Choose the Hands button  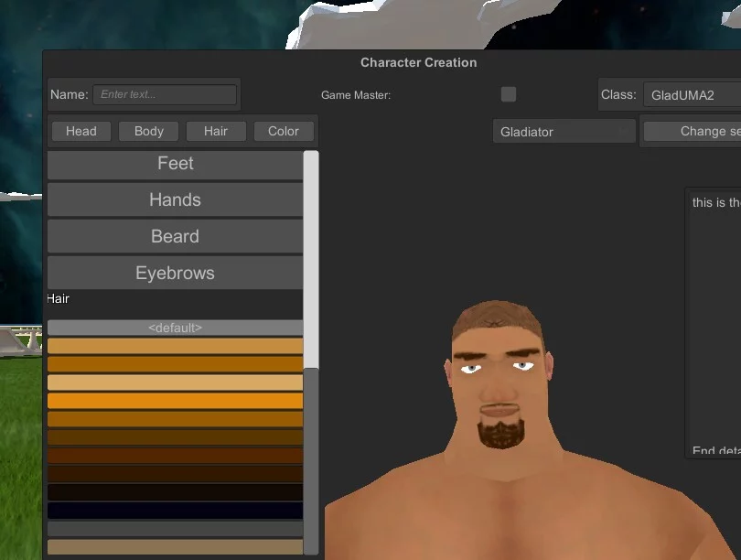click(176, 199)
